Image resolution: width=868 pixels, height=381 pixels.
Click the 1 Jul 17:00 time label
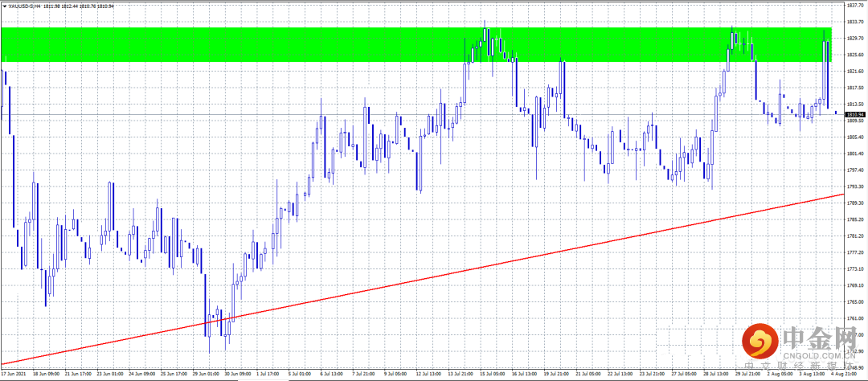pyautogui.click(x=268, y=374)
